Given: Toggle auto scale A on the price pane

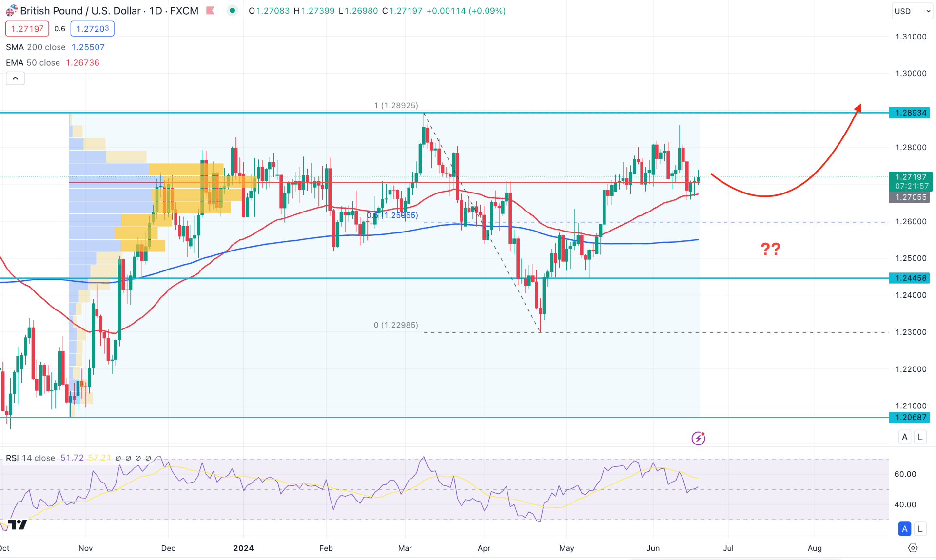Looking at the screenshot, I should coord(905,437).
